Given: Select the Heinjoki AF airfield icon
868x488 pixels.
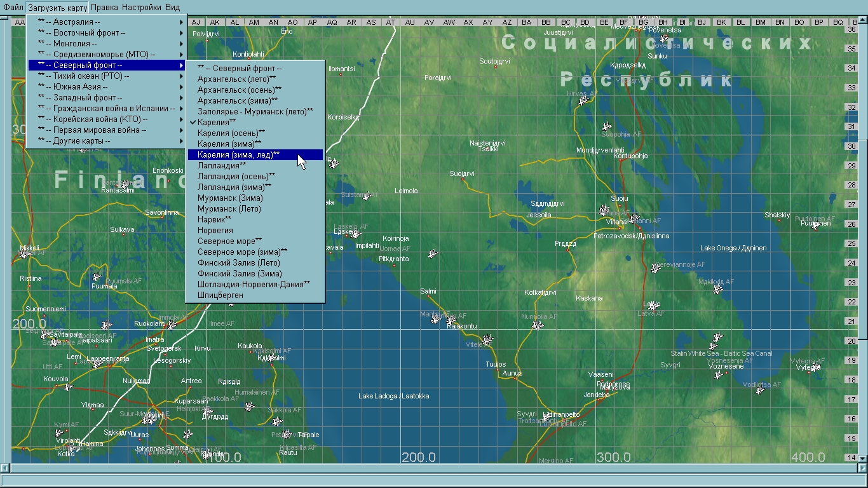Looking at the screenshot, I should point(208,413).
